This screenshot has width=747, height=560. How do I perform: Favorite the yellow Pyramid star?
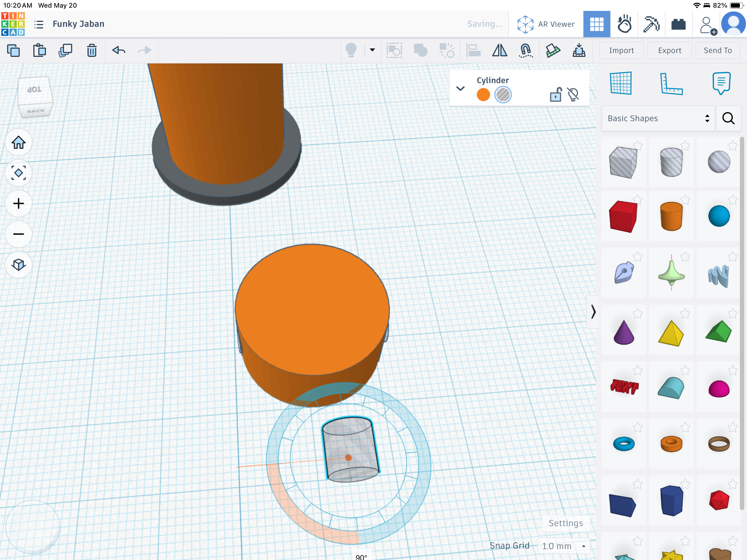pyautogui.click(x=685, y=313)
